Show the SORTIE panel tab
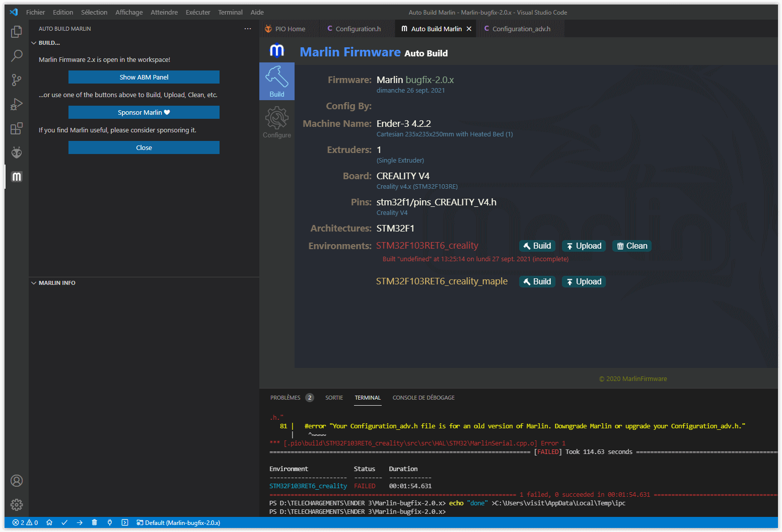The image size is (782, 532). [334, 398]
